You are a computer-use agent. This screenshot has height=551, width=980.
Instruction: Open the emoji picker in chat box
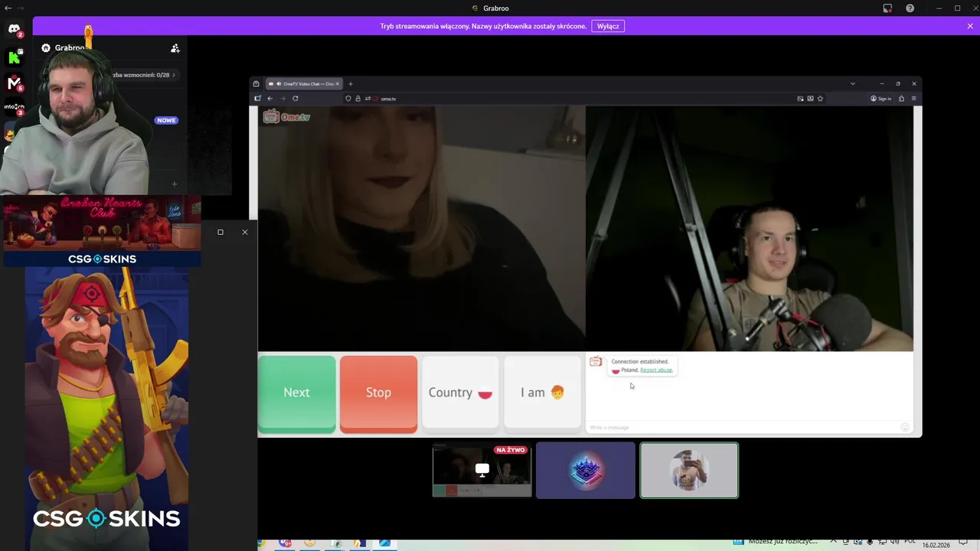tap(905, 427)
